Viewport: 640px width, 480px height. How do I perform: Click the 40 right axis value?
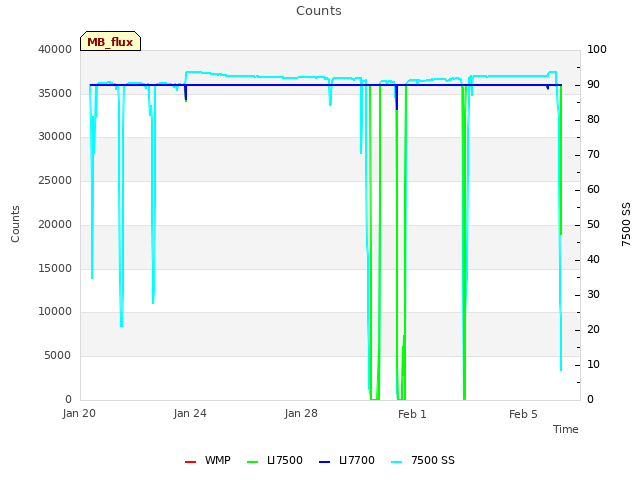593,260
